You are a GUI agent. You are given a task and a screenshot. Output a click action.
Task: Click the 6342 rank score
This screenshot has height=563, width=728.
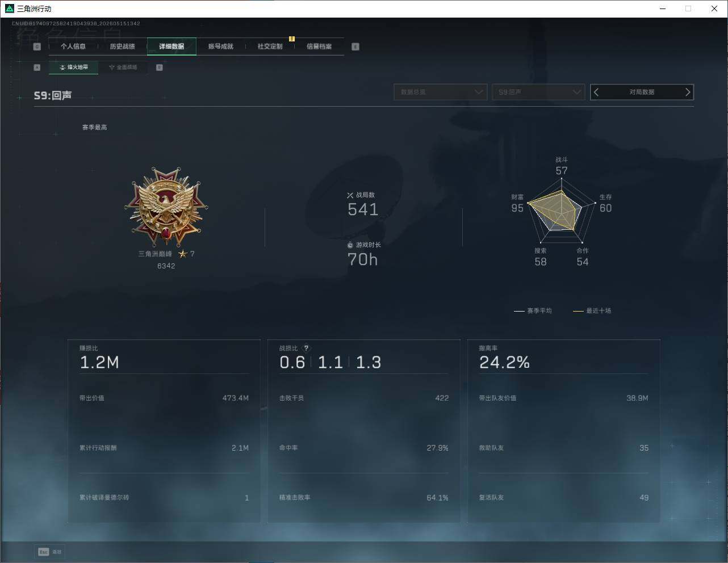[x=166, y=266]
